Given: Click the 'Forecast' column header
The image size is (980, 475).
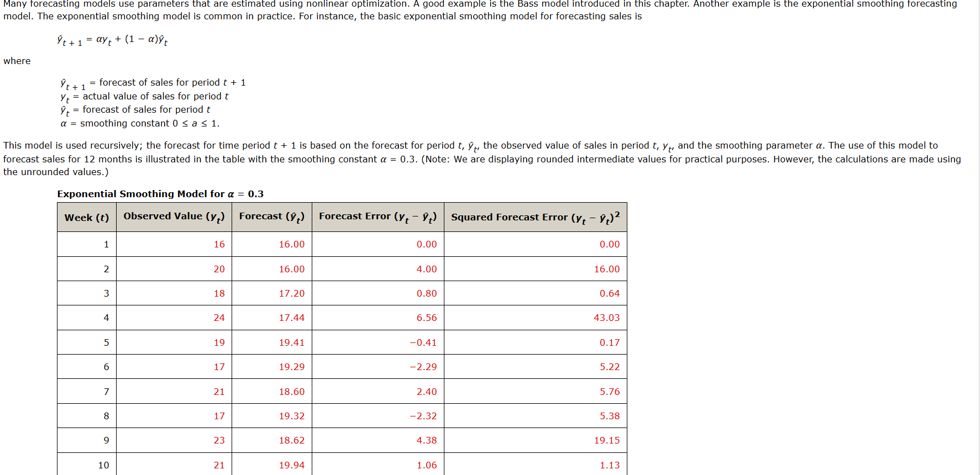Looking at the screenshot, I should pos(272,218).
